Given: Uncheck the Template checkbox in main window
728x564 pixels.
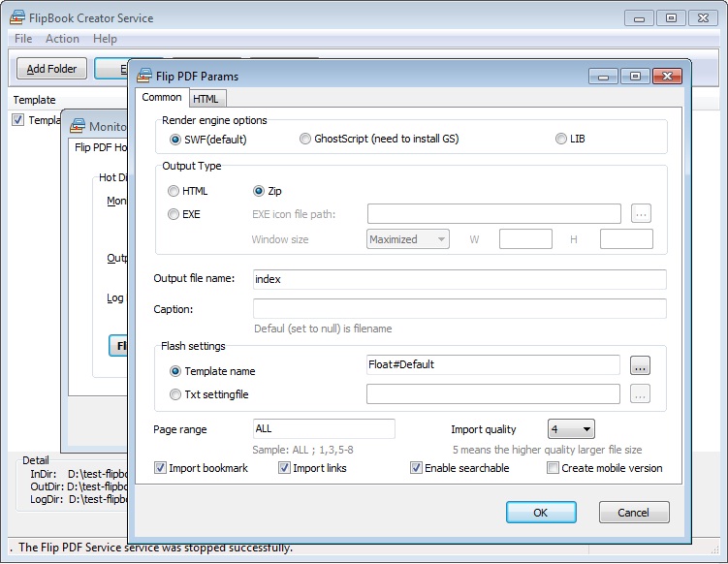Looking at the screenshot, I should [17, 120].
